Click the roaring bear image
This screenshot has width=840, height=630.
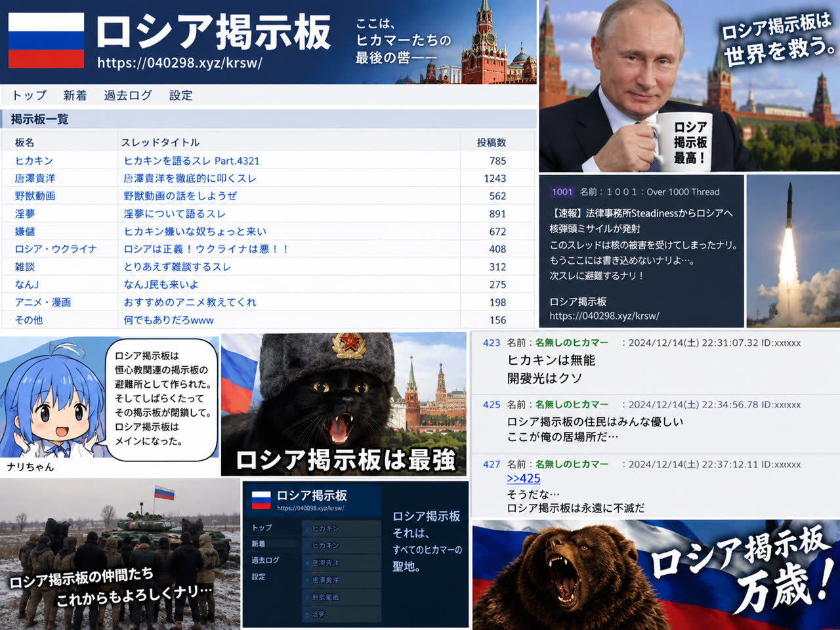[x=655, y=575]
